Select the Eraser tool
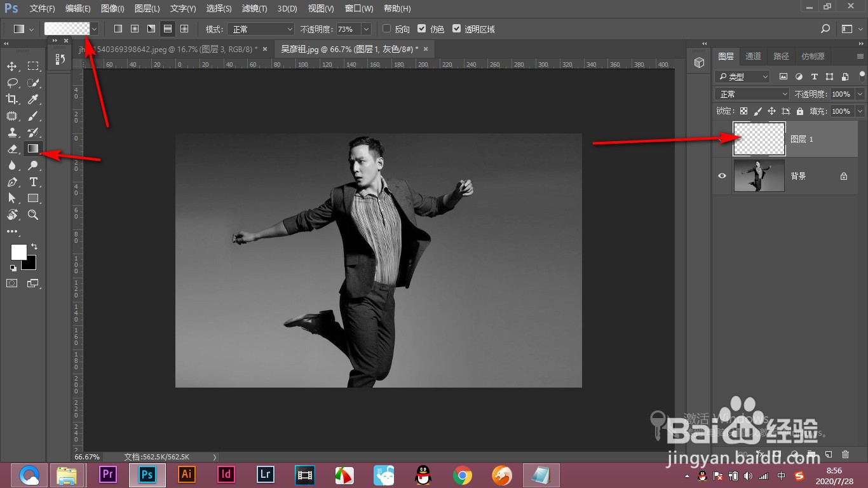868x488 pixels. tap(12, 149)
